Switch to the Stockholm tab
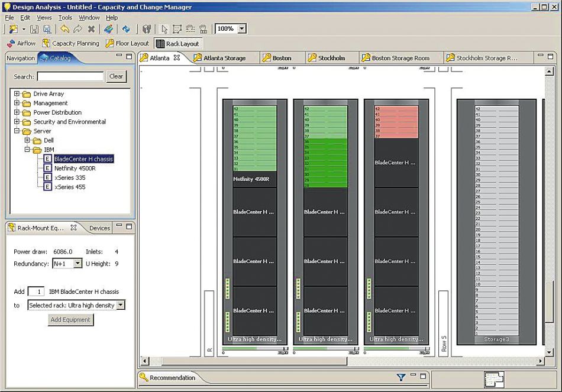 (331, 58)
